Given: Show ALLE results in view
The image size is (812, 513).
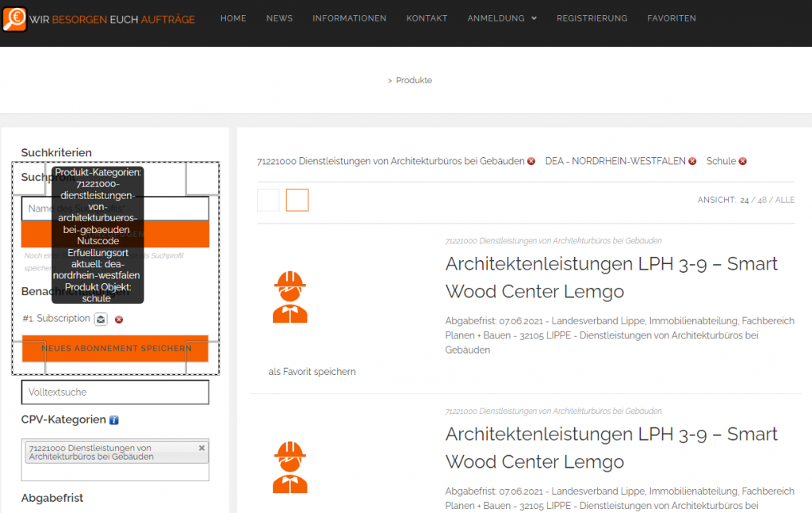Looking at the screenshot, I should tap(784, 201).
